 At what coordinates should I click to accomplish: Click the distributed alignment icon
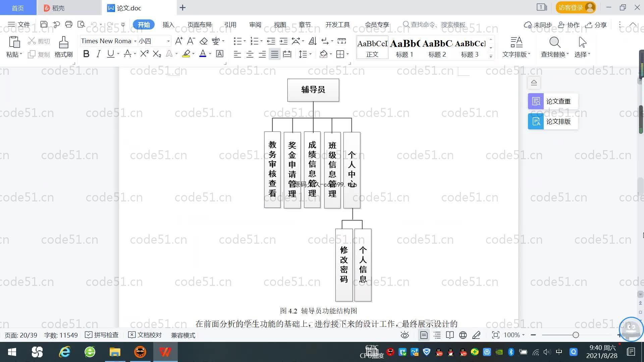pyautogui.click(x=287, y=54)
